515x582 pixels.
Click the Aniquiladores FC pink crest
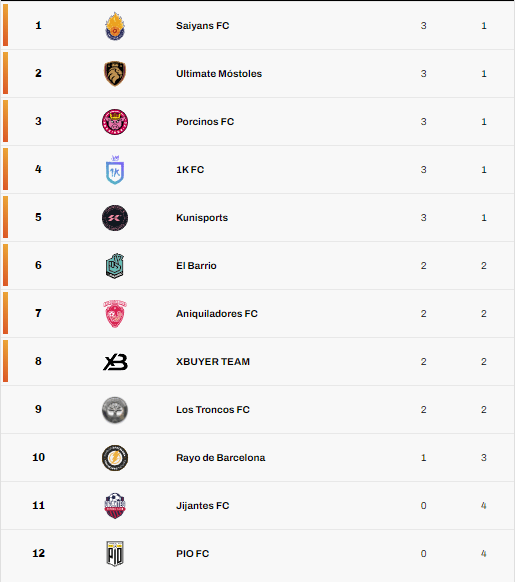click(115, 314)
